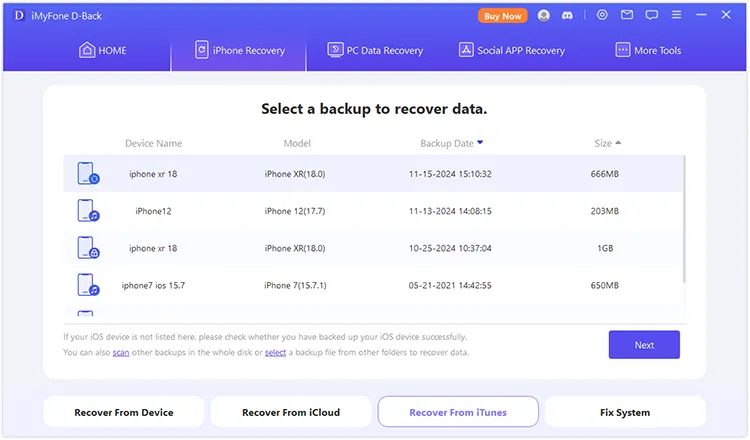Click the 650MB size cell
The height and width of the screenshot is (440, 750).
605,286
